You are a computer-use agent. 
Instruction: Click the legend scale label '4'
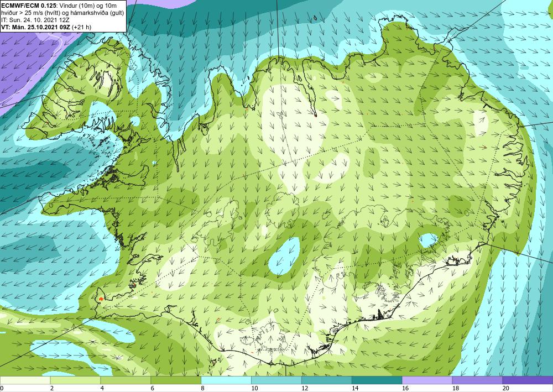pyautogui.click(x=102, y=388)
